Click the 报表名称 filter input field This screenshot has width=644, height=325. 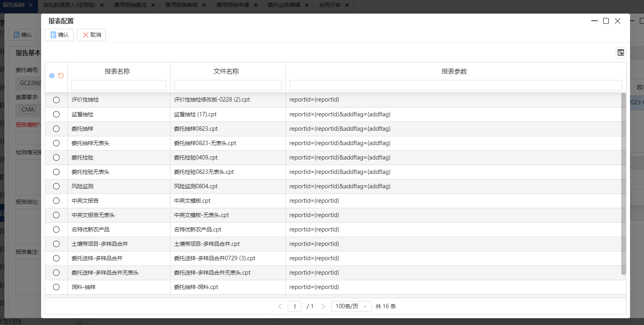pos(119,86)
